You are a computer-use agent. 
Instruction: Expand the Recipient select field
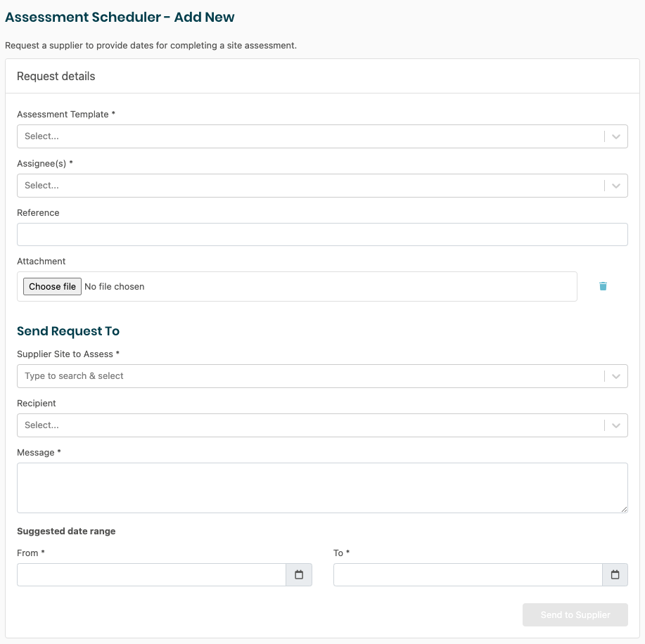click(309, 425)
